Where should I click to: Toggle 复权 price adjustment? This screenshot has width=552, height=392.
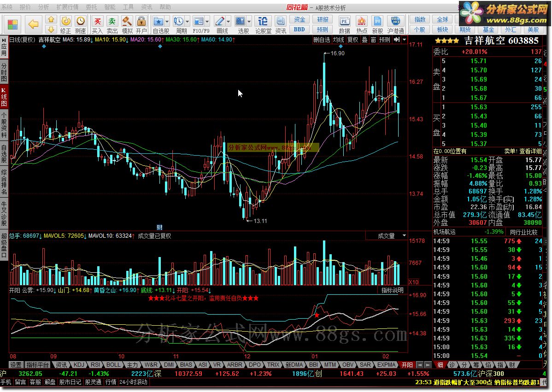tap(353, 40)
